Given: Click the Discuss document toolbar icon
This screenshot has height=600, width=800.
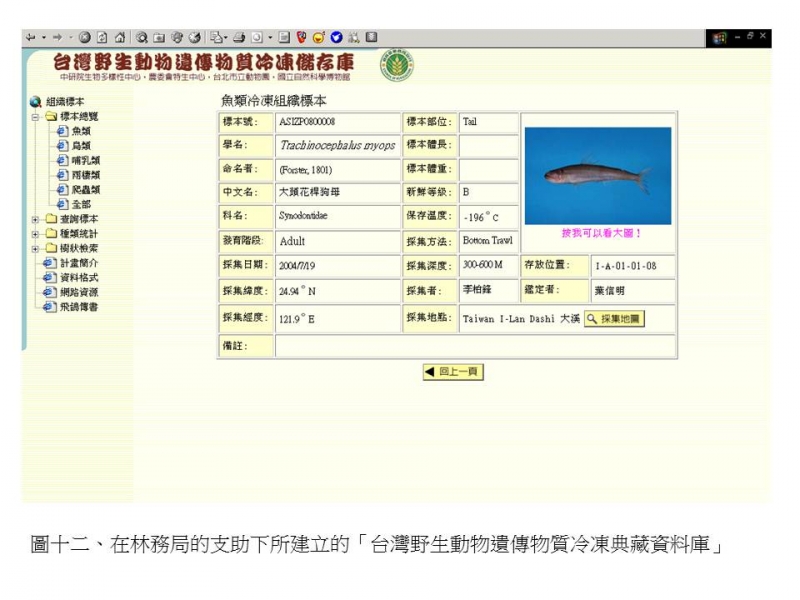Looking at the screenshot, I should (x=284, y=37).
